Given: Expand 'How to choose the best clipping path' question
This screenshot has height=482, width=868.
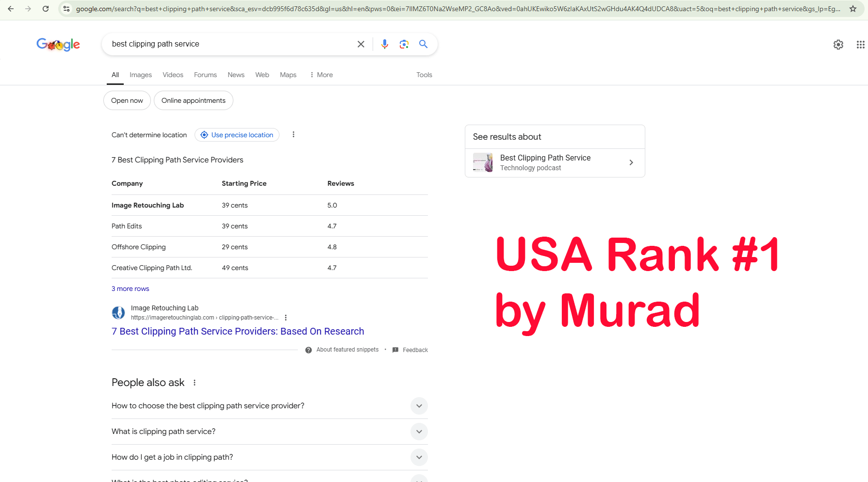Looking at the screenshot, I should tap(419, 406).
